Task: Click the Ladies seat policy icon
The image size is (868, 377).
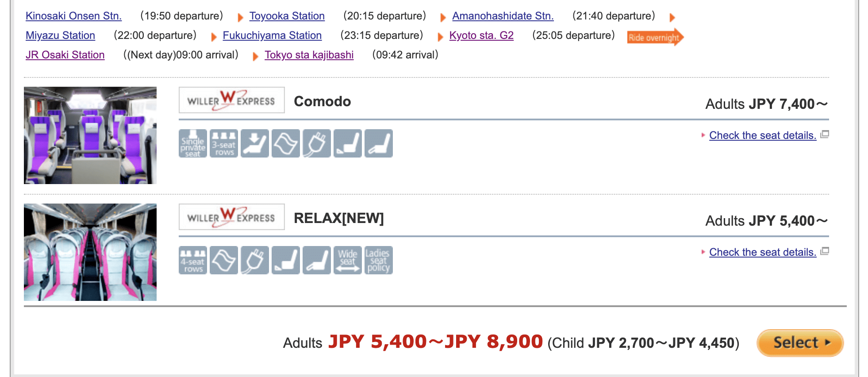Action: tap(379, 260)
